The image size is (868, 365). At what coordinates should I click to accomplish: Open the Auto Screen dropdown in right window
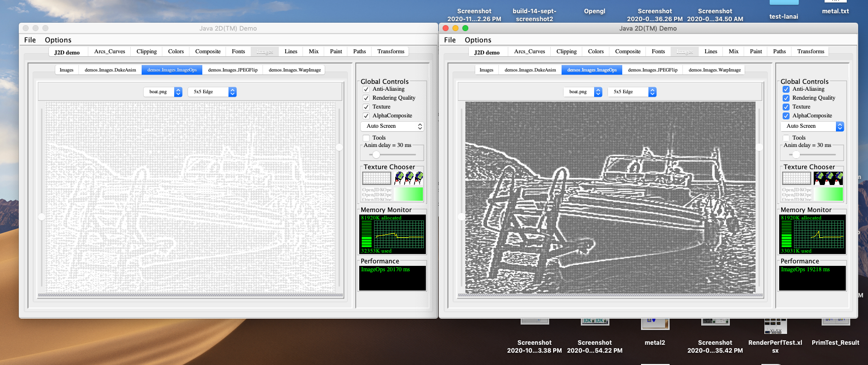pyautogui.click(x=812, y=126)
